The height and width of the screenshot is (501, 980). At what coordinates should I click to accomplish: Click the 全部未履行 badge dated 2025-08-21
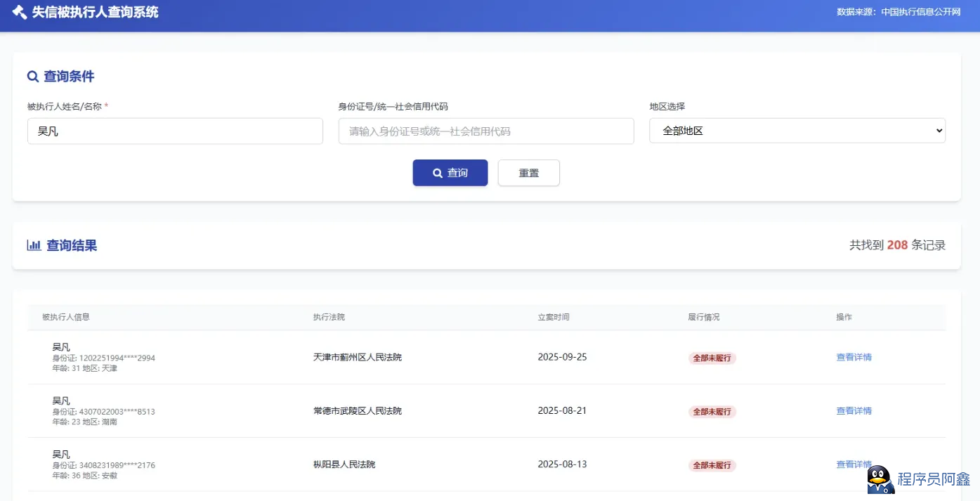tap(712, 412)
